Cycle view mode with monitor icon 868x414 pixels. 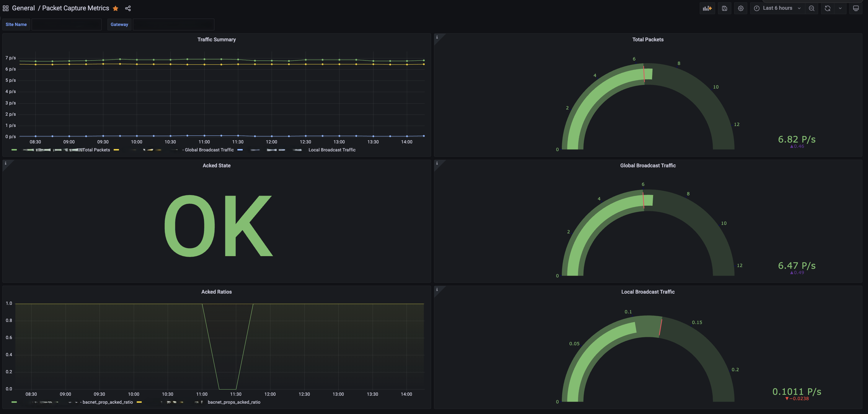pos(856,9)
